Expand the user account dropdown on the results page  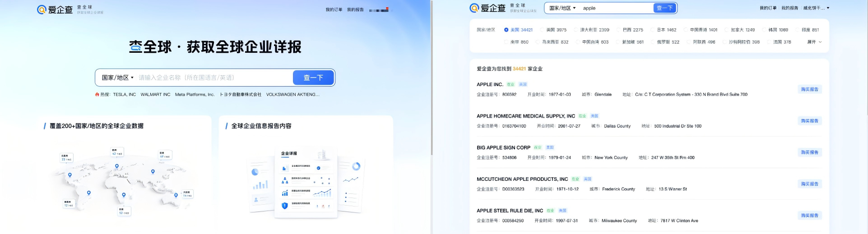pyautogui.click(x=817, y=8)
